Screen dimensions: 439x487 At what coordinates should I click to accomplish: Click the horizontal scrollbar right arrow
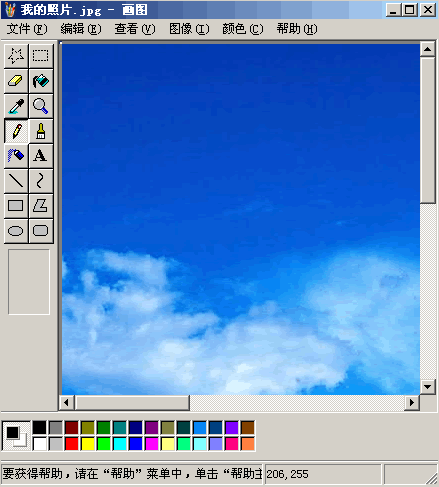412,403
